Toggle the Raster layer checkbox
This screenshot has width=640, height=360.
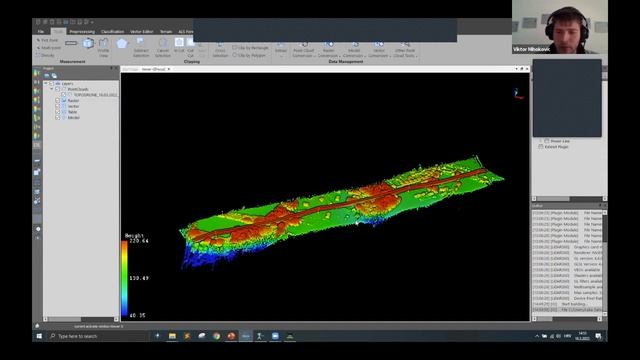[x=58, y=100]
